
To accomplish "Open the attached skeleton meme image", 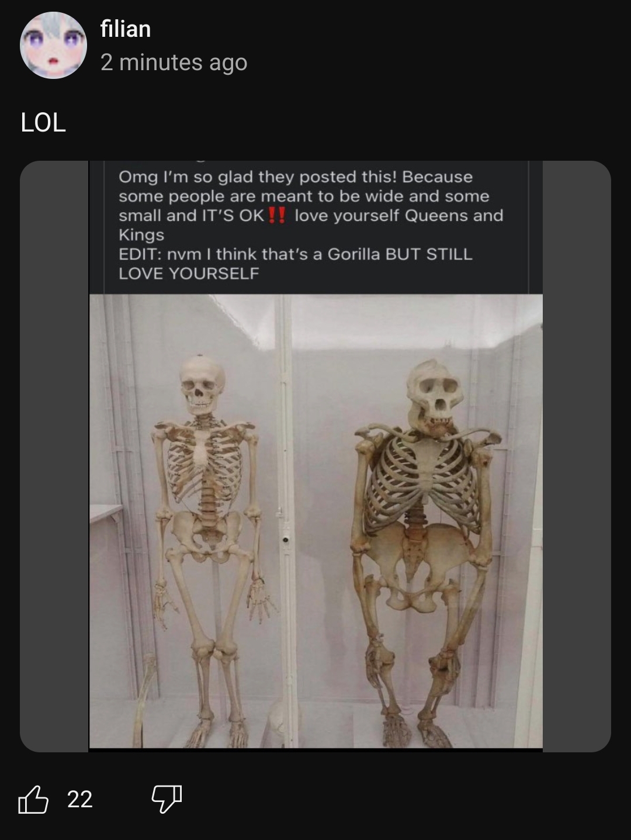I will tap(315, 456).
